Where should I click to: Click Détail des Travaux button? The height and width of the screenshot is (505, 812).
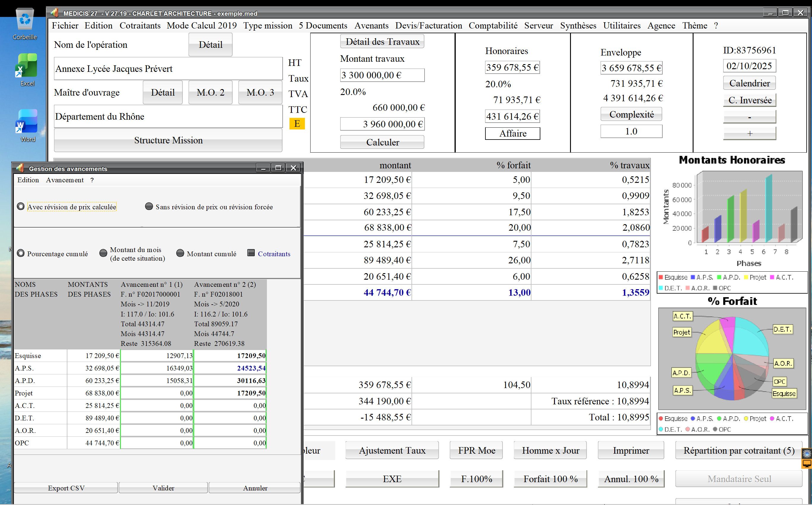point(382,42)
